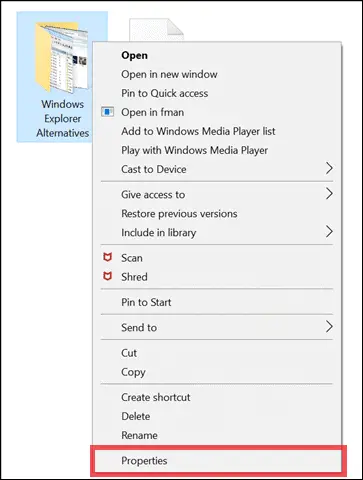Select Include in library menu entry
363x480 pixels.
217,232
